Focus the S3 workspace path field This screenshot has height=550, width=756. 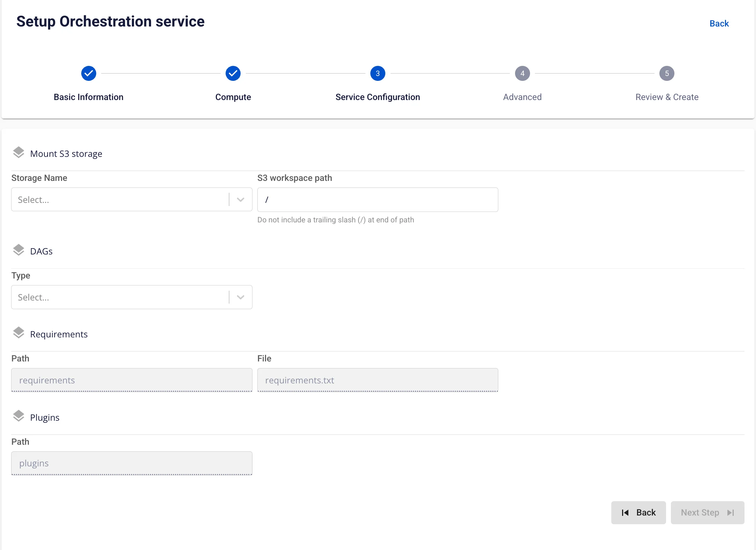tap(378, 200)
